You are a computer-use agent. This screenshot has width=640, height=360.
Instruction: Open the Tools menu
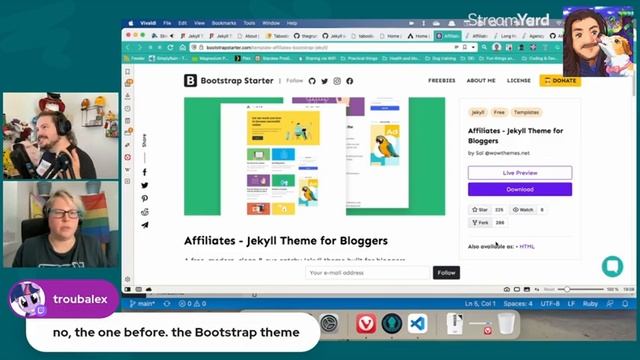tap(249, 23)
